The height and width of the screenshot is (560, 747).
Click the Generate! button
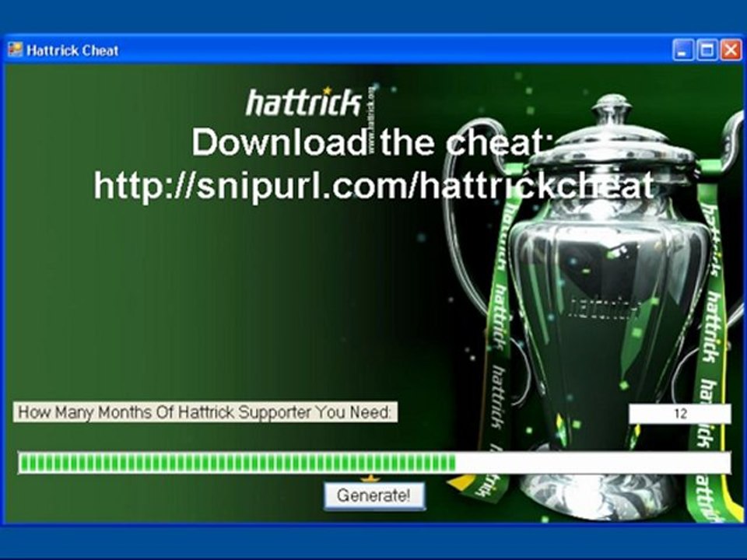[x=374, y=495]
